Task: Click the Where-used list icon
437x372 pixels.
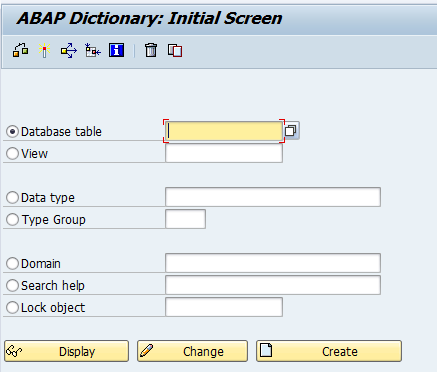Action: point(68,50)
